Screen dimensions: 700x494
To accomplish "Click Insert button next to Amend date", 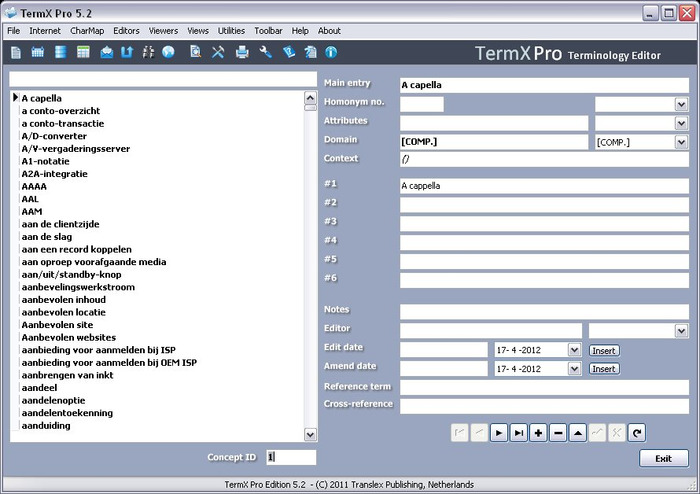I will 603,369.
